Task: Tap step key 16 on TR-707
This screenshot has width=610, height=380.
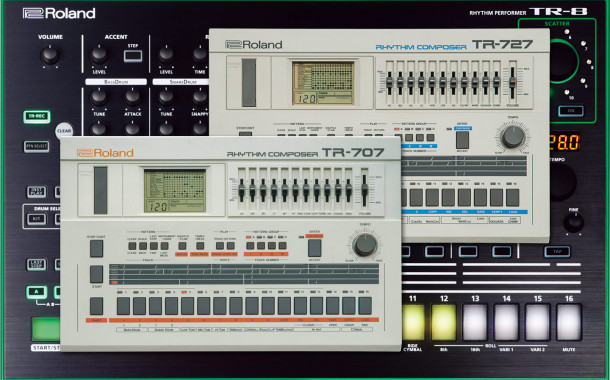Action: coord(365,306)
